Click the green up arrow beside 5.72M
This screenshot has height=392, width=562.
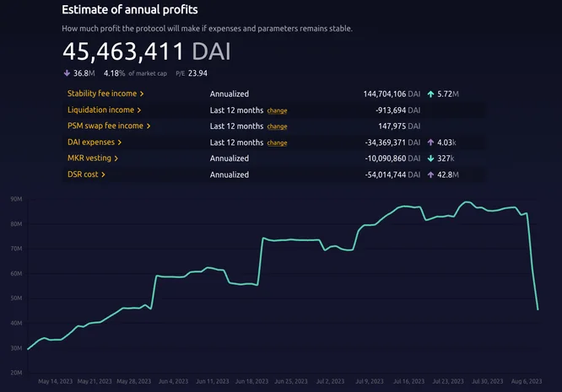point(430,94)
